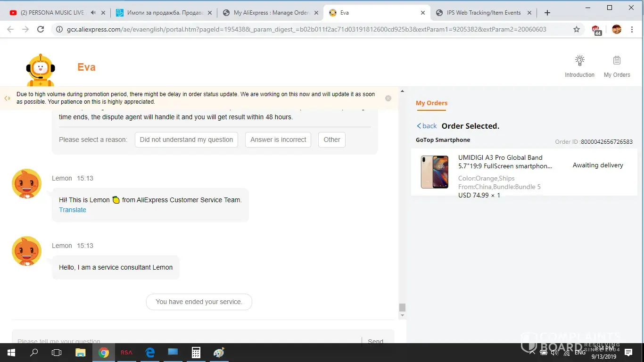The width and height of the screenshot is (644, 362).
Task: Select 'Other' as the reason
Action: click(332, 140)
